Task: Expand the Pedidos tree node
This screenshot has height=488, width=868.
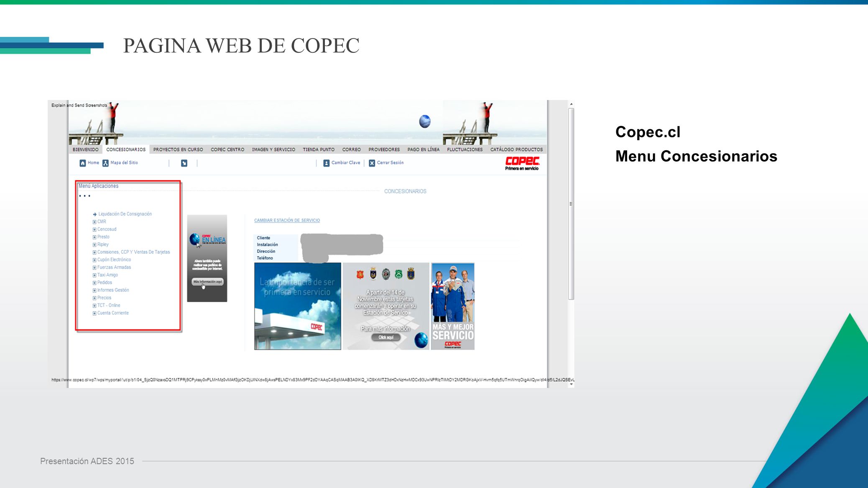Action: coord(94,283)
